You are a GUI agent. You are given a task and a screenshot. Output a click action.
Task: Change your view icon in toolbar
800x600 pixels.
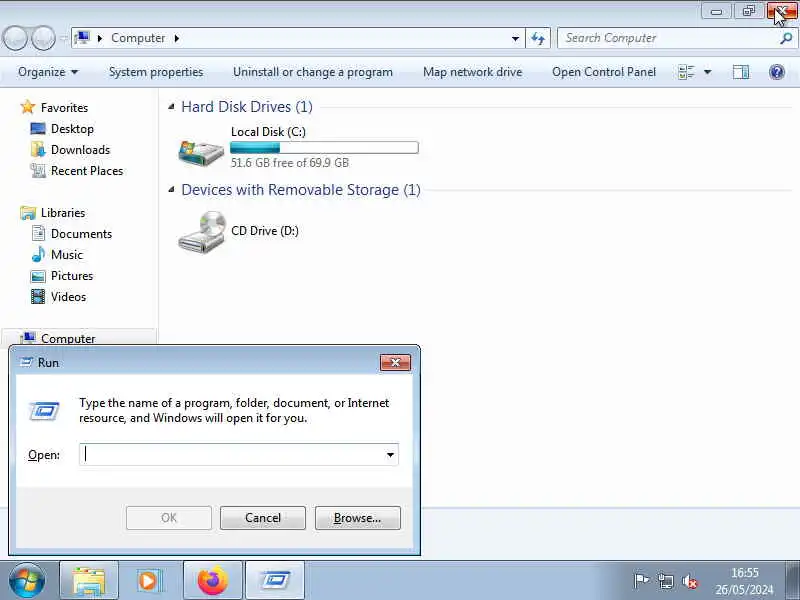(x=686, y=72)
